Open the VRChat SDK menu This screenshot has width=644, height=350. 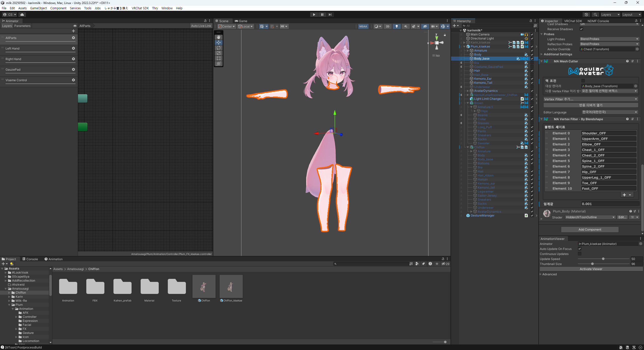click(140, 8)
